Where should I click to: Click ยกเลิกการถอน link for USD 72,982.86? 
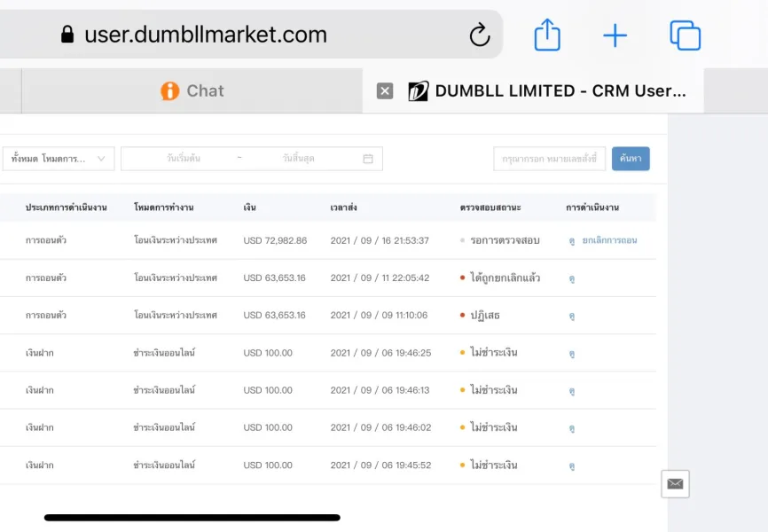pos(609,240)
